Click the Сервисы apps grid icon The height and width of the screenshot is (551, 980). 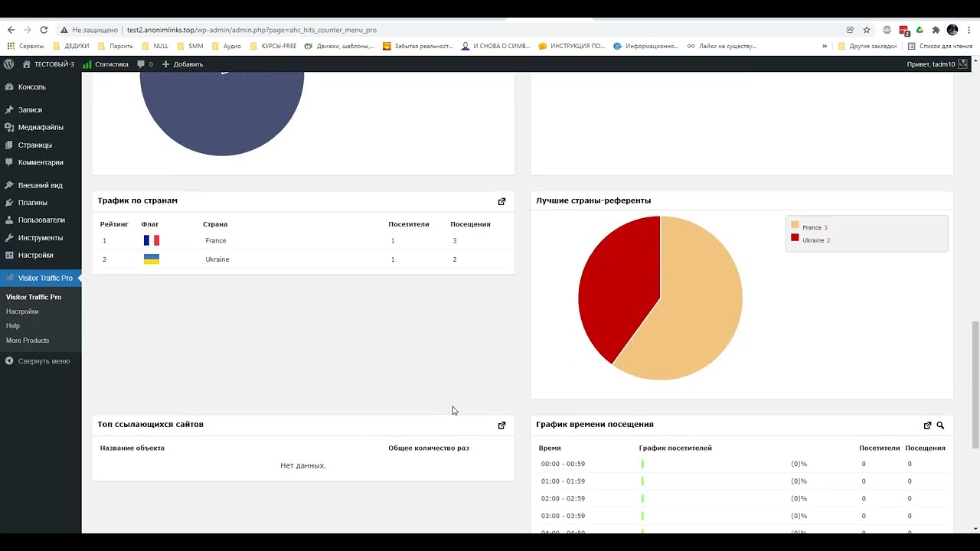pyautogui.click(x=11, y=46)
